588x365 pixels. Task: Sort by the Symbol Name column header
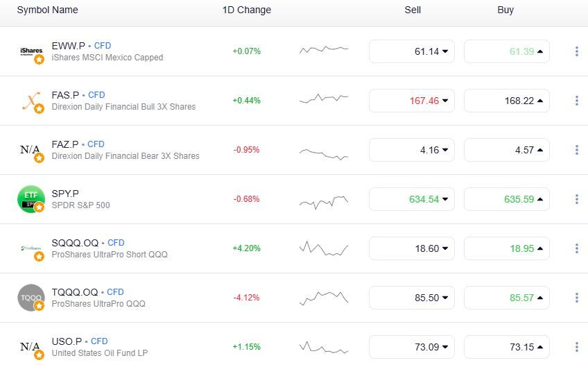pos(48,10)
